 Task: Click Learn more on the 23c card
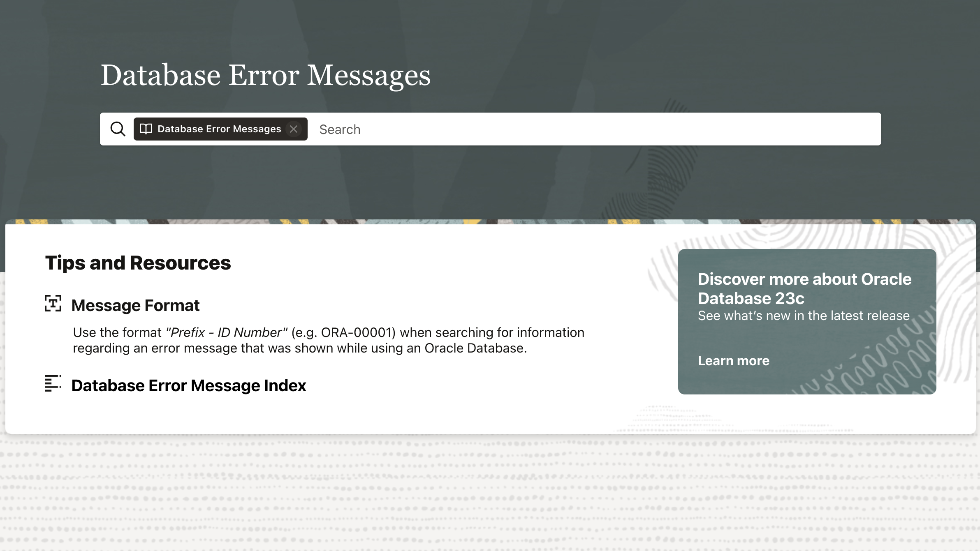(x=733, y=361)
